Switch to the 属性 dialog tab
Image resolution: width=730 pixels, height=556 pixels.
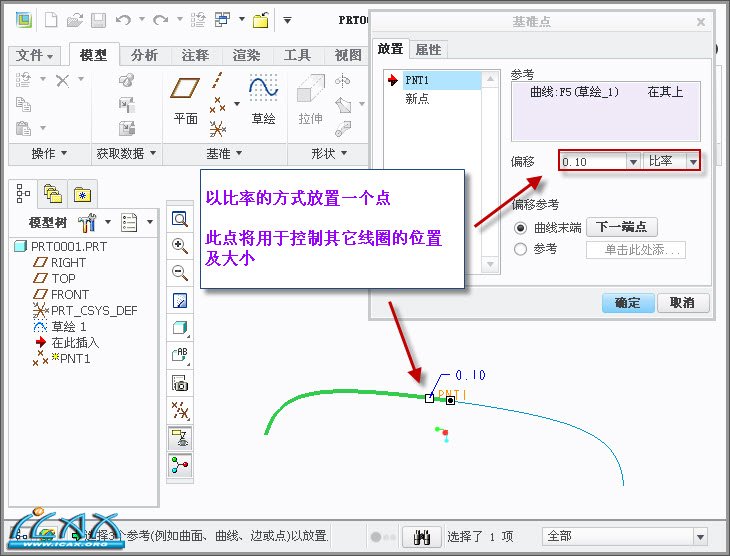pyautogui.click(x=428, y=49)
